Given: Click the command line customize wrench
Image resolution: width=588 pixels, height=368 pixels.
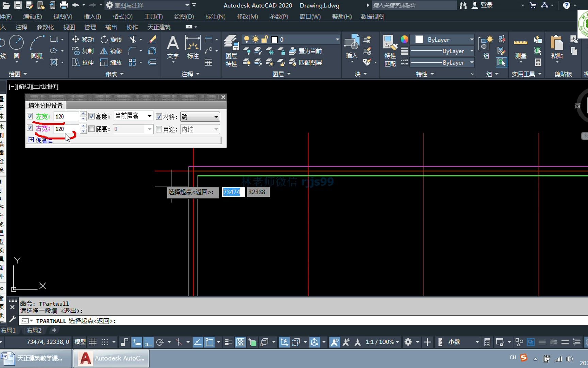Looking at the screenshot, I should pyautogui.click(x=12, y=319).
